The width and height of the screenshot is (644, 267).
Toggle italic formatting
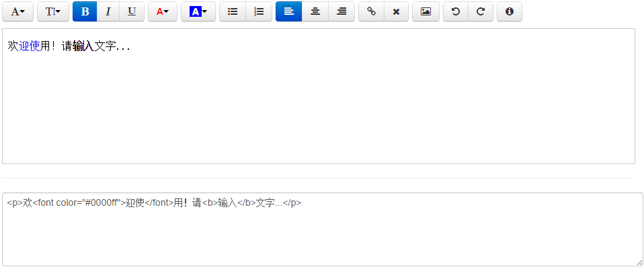(108, 11)
